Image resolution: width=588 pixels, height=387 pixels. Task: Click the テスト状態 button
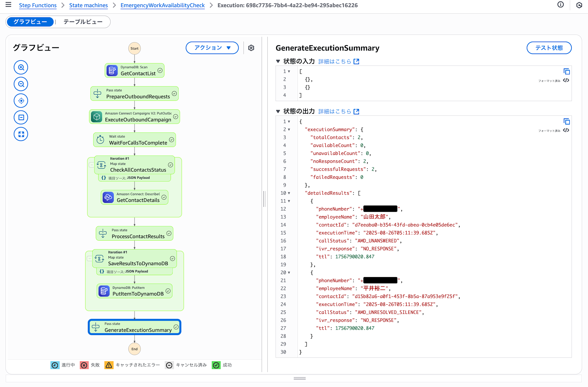coord(549,48)
